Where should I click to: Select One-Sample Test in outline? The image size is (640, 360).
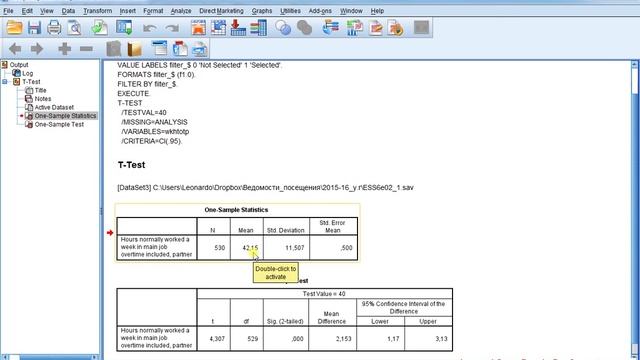(x=59, y=124)
